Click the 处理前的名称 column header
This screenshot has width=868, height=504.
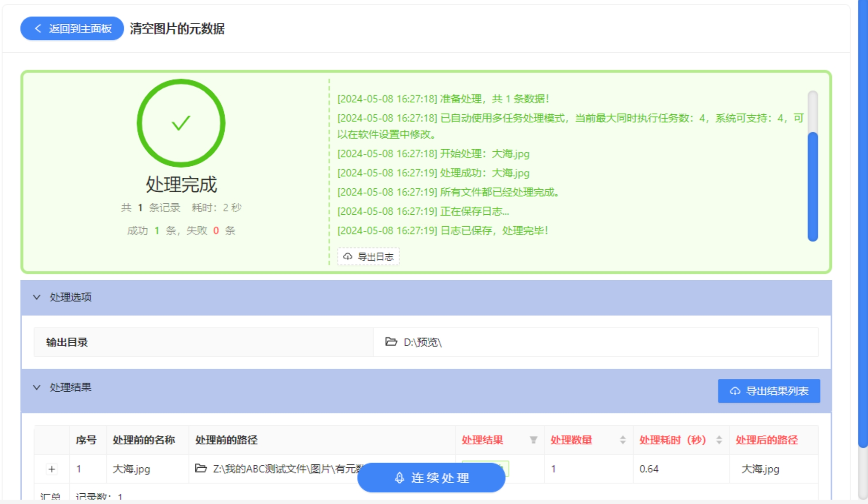[144, 440]
